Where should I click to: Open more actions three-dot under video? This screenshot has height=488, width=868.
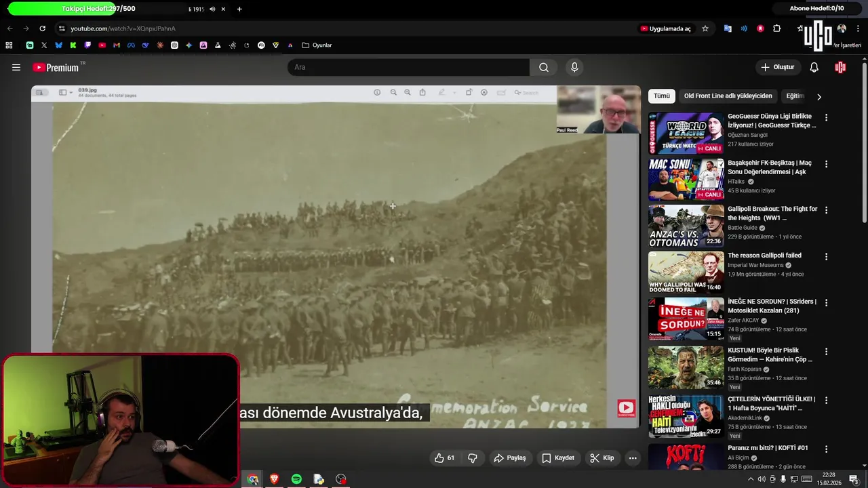633,458
